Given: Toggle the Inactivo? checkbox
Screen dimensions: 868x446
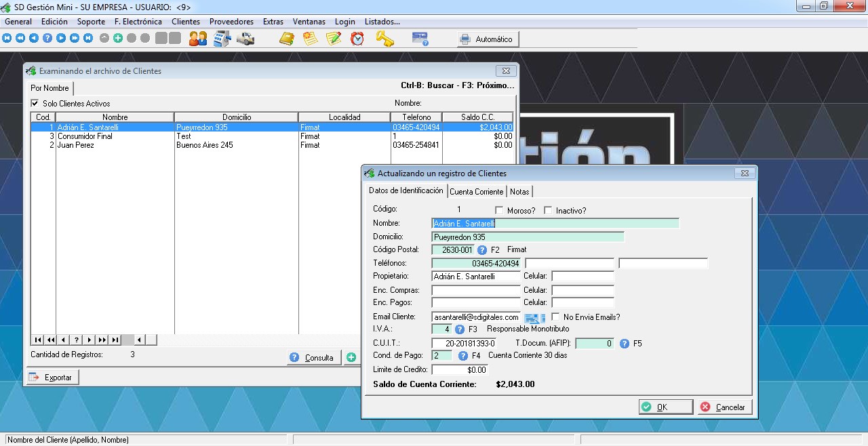Looking at the screenshot, I should point(549,210).
